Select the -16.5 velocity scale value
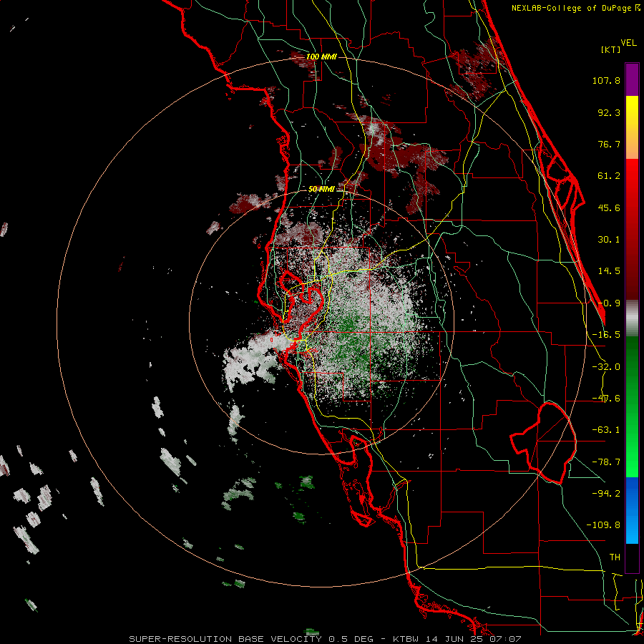 click(606, 335)
